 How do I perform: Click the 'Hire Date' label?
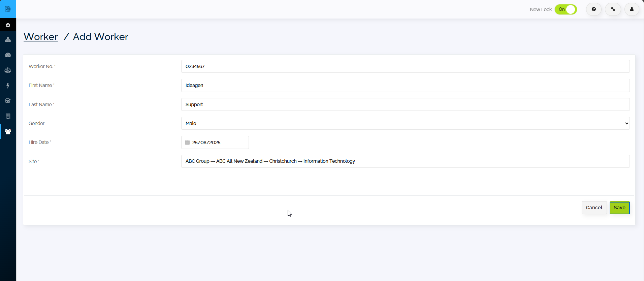click(40, 142)
